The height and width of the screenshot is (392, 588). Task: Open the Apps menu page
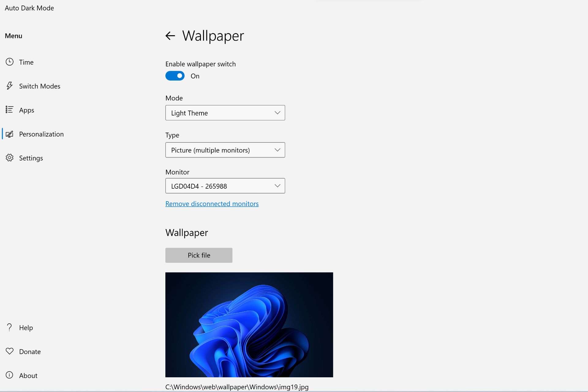tap(27, 110)
